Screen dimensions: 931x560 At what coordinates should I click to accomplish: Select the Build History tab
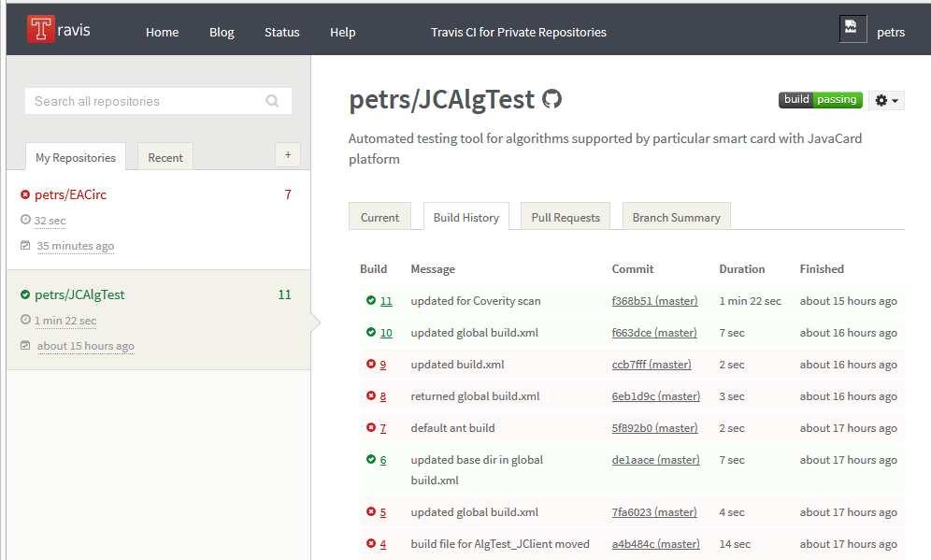466,217
